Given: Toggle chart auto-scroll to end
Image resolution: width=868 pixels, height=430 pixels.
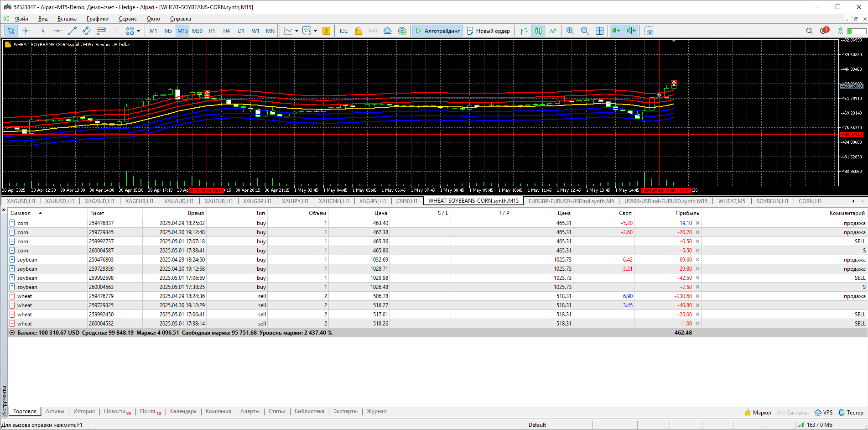Looking at the screenshot, I should [617, 31].
